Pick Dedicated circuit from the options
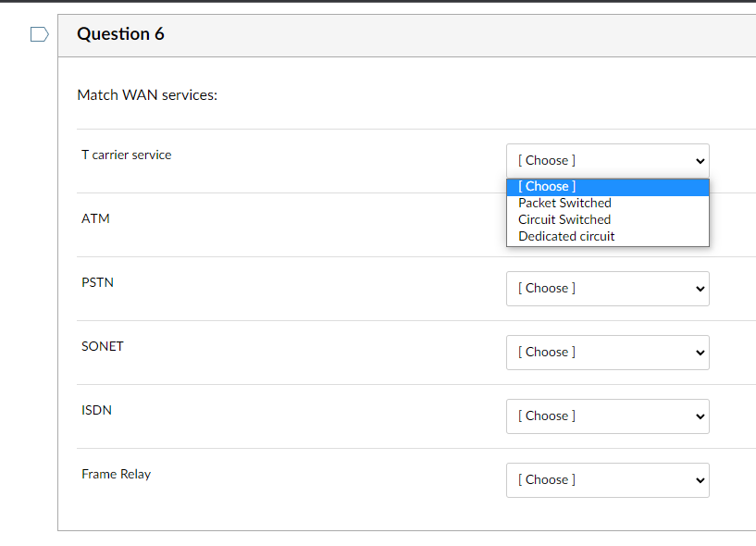The height and width of the screenshot is (546, 756). tap(608, 236)
